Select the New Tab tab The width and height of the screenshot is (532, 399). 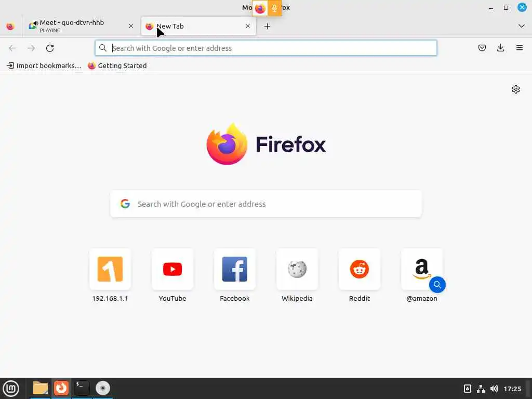[x=198, y=26]
